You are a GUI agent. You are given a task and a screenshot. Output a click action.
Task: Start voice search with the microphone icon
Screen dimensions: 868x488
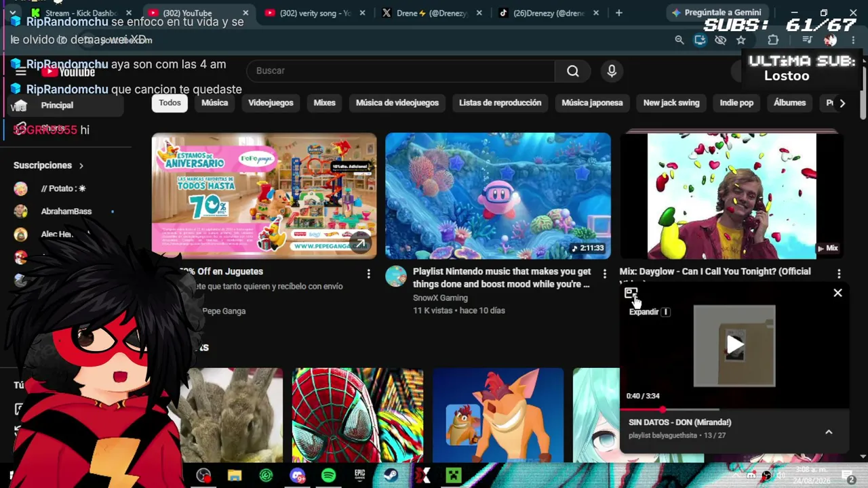point(612,71)
